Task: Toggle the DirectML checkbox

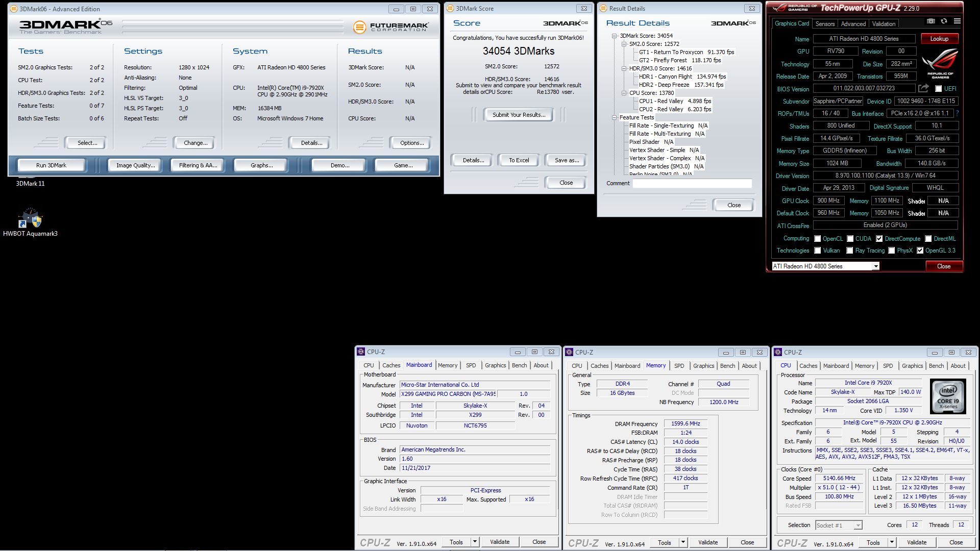Action: 928,239
